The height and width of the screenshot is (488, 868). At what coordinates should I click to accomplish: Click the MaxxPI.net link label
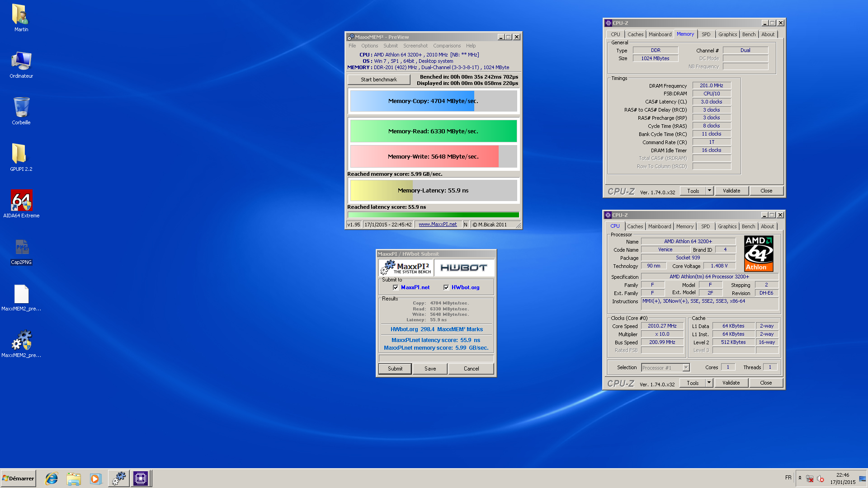point(415,287)
